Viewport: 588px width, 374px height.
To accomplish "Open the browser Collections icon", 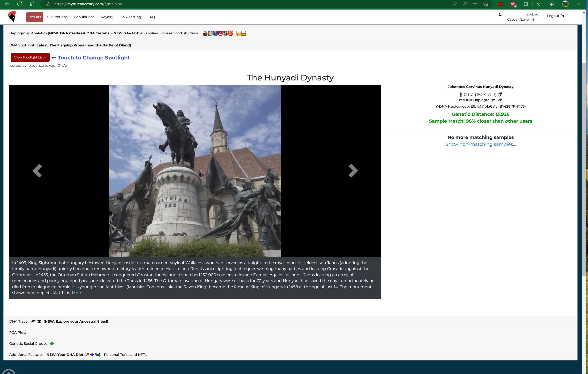I will (552, 4).
